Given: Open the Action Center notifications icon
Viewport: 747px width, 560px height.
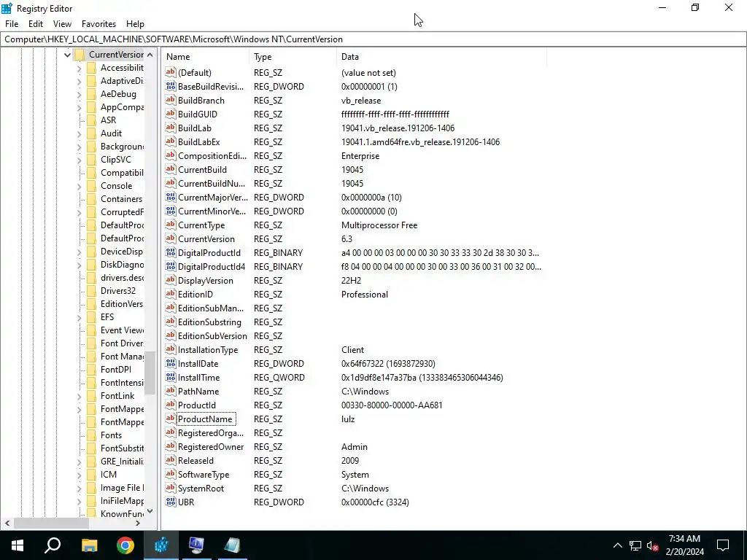Looking at the screenshot, I should click(723, 545).
